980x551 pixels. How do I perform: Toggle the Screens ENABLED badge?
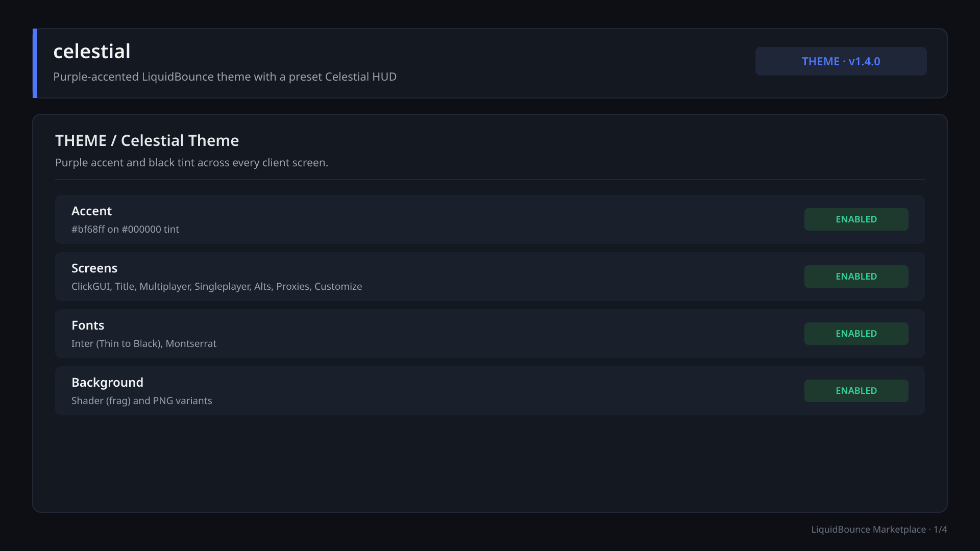856,277
